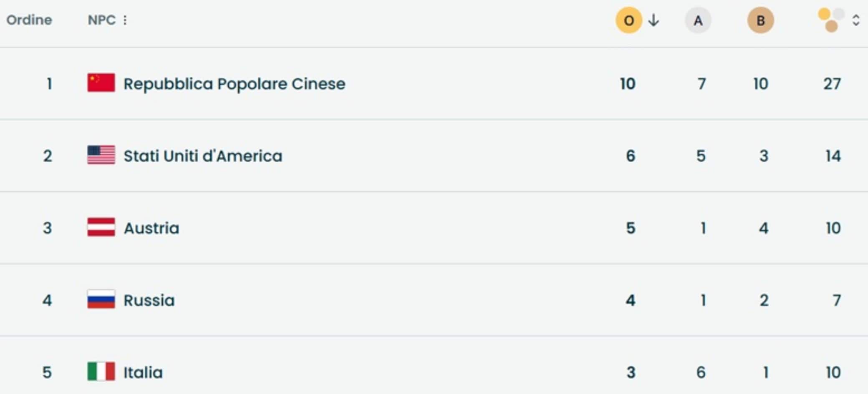The width and height of the screenshot is (868, 394).
Task: Toggle gold sort descending arrow
Action: click(654, 20)
